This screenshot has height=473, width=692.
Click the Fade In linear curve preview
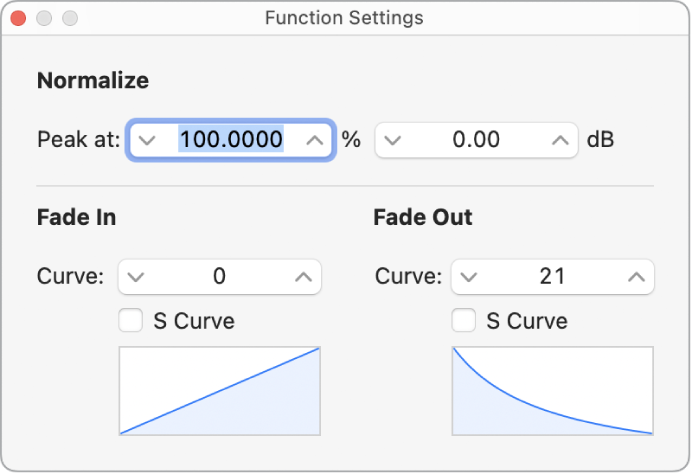coord(220,391)
